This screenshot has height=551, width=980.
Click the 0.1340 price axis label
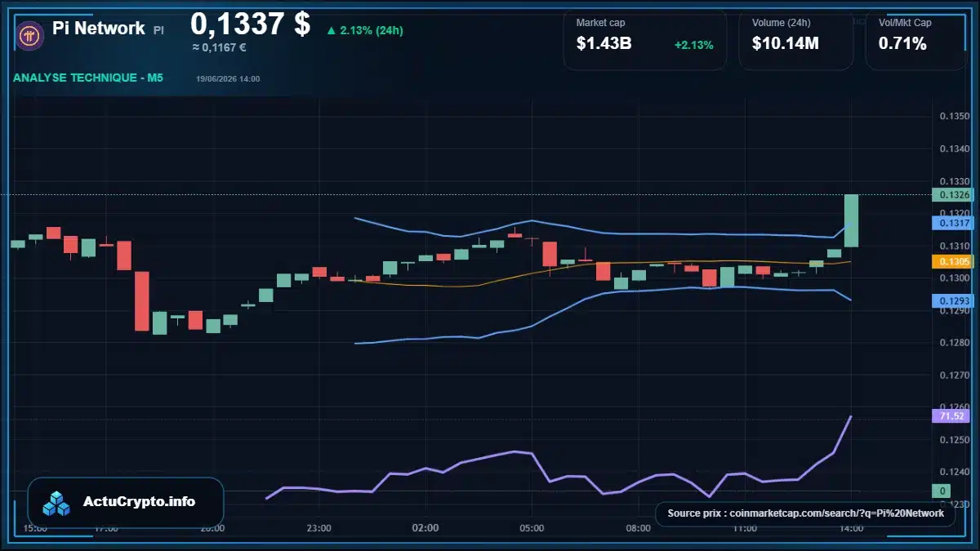[x=955, y=149]
